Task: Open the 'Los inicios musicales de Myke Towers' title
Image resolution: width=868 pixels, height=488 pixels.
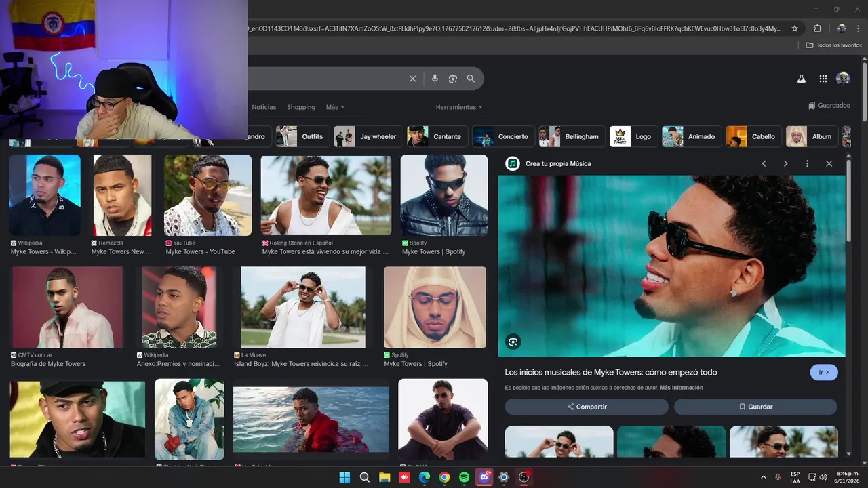Action: click(x=611, y=372)
